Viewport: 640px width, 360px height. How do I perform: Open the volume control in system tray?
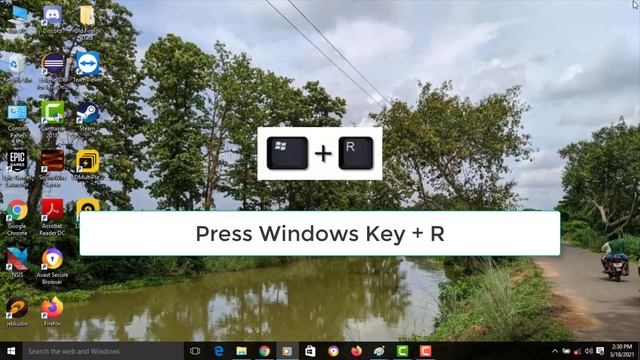tap(588, 351)
